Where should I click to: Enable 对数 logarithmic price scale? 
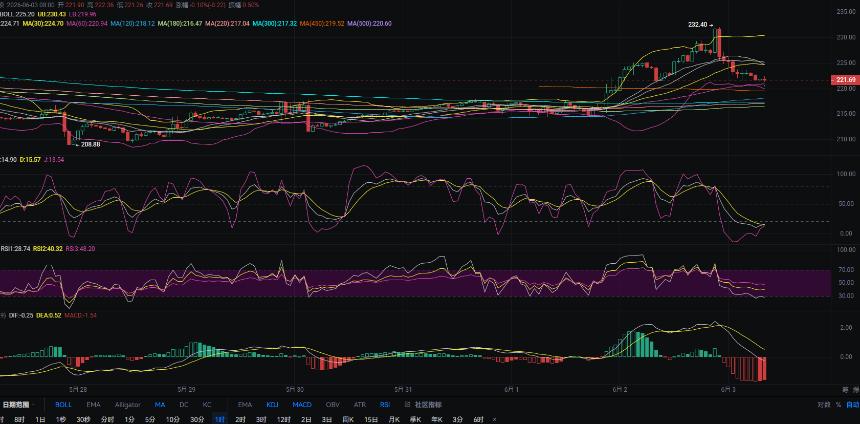tap(823, 405)
